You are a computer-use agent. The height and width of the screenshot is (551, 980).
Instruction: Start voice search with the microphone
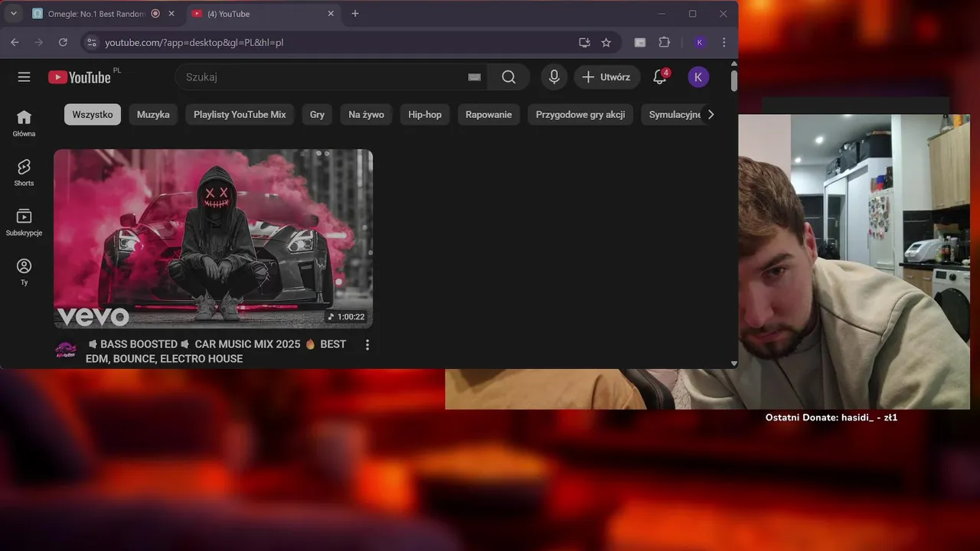tap(554, 77)
